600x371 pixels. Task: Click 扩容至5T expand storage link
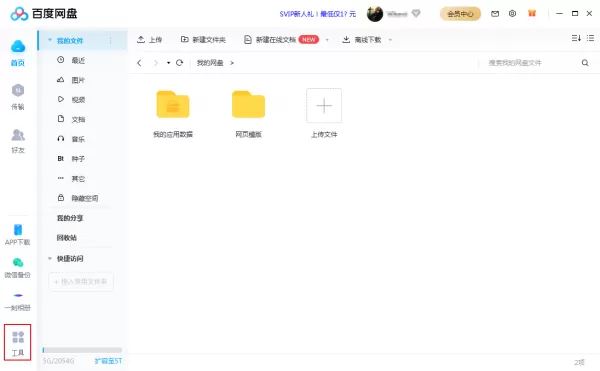pos(108,361)
